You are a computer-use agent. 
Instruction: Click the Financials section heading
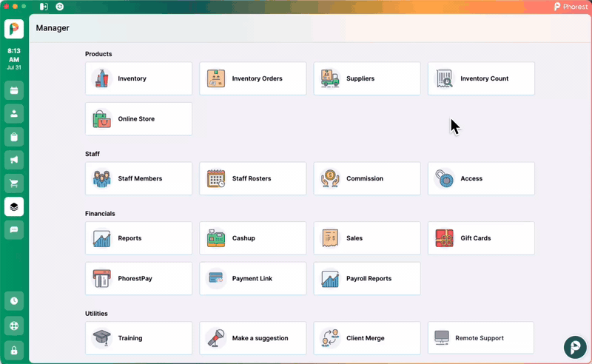point(100,214)
